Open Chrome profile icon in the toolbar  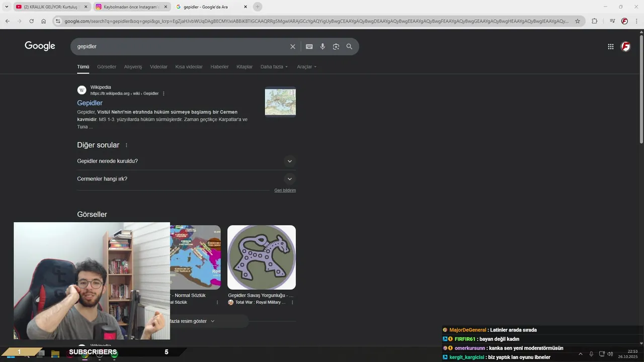[x=624, y=21]
